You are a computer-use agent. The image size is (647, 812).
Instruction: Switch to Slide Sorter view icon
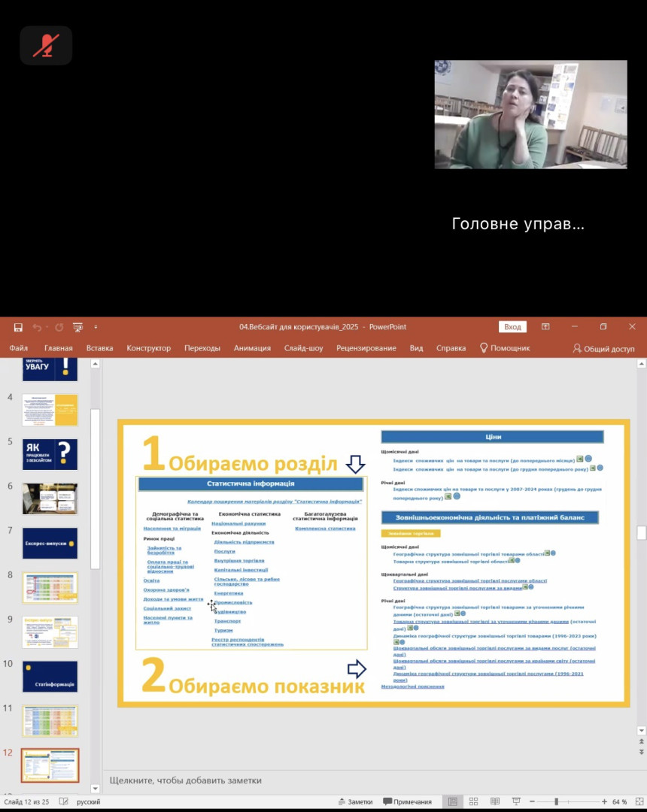tap(473, 801)
